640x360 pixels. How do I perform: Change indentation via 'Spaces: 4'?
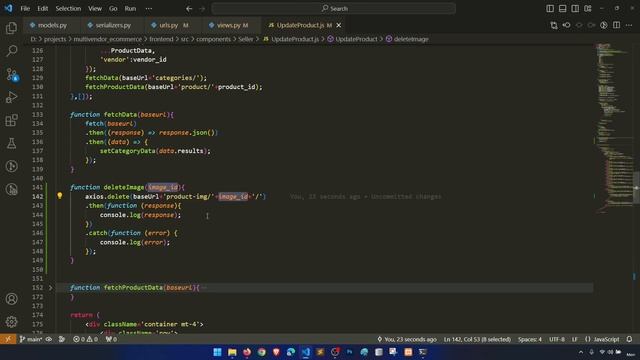pyautogui.click(x=530, y=339)
